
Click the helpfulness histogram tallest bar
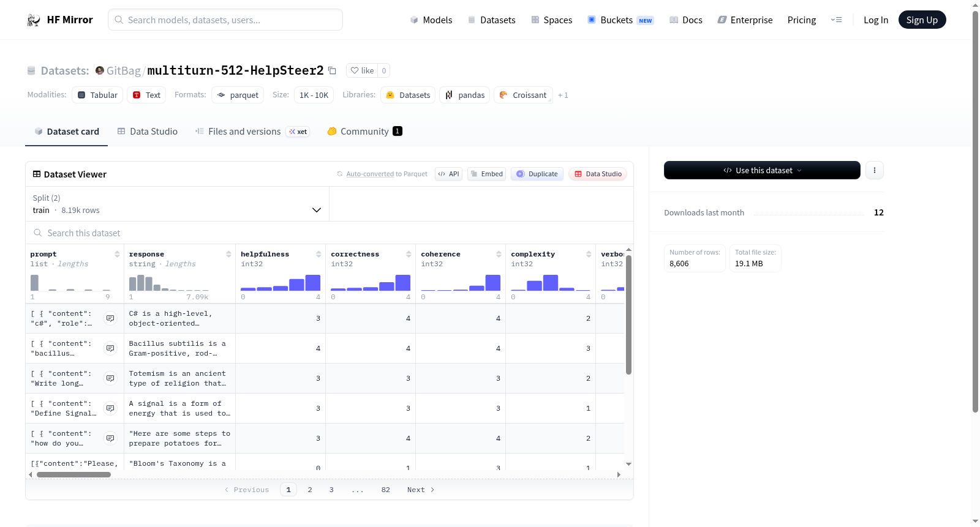click(x=313, y=283)
